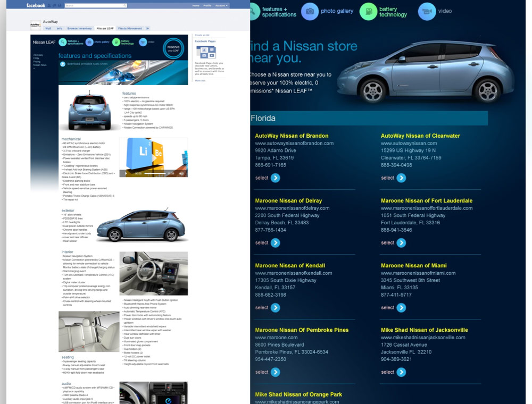Expand hidden tabs with the chevron after Fiesta Movement

point(147,28)
